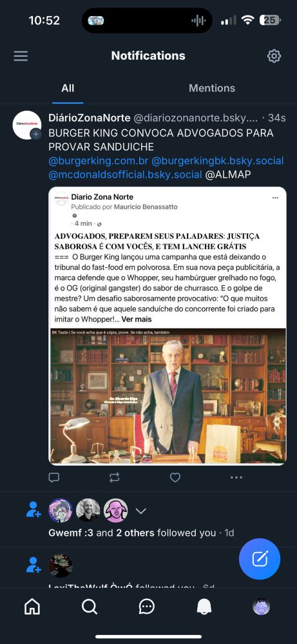The width and height of the screenshot is (297, 644).
Task: Open the embedded Burger King image
Action: tap(168, 397)
